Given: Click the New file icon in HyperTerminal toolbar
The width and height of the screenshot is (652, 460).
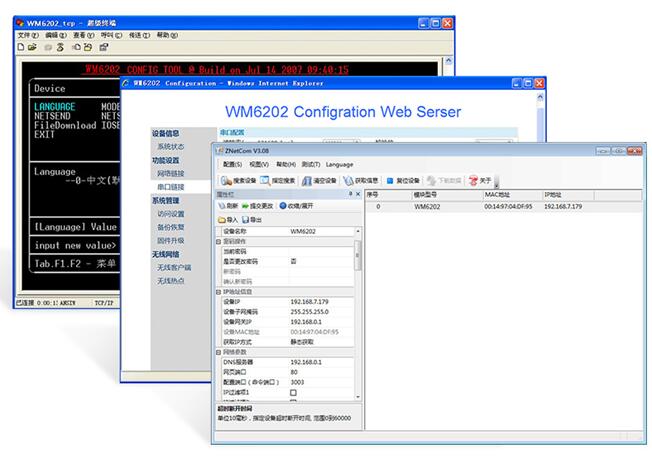Looking at the screenshot, I should pyautogui.click(x=21, y=47).
